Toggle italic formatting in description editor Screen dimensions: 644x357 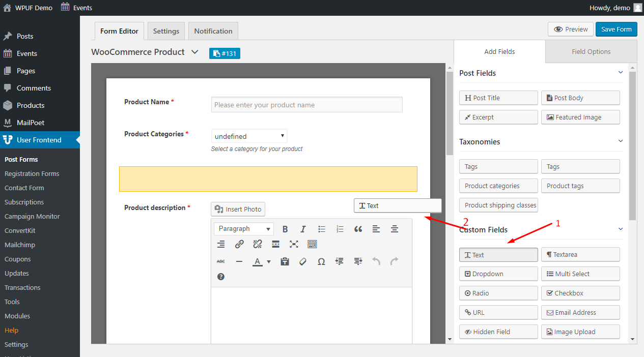click(x=303, y=229)
